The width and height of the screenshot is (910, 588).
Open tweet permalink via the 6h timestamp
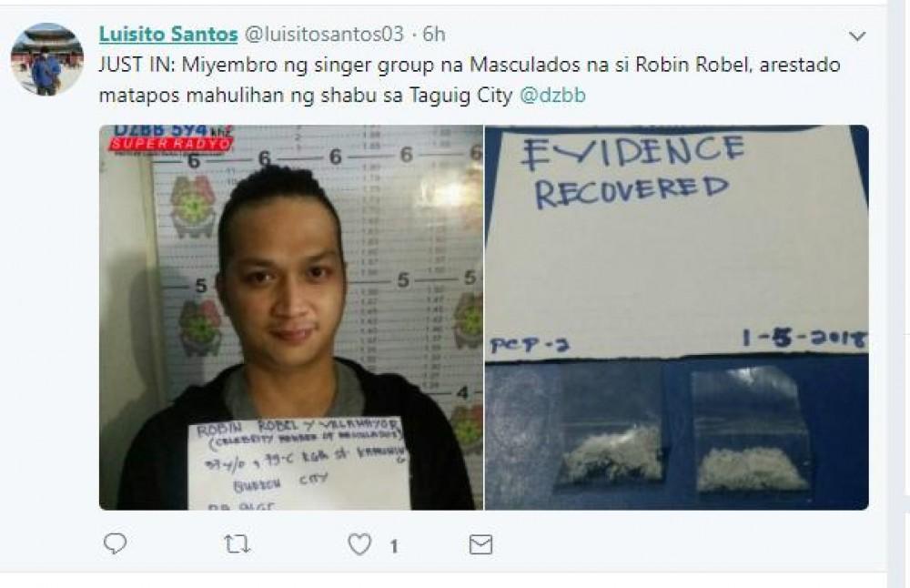(x=433, y=35)
